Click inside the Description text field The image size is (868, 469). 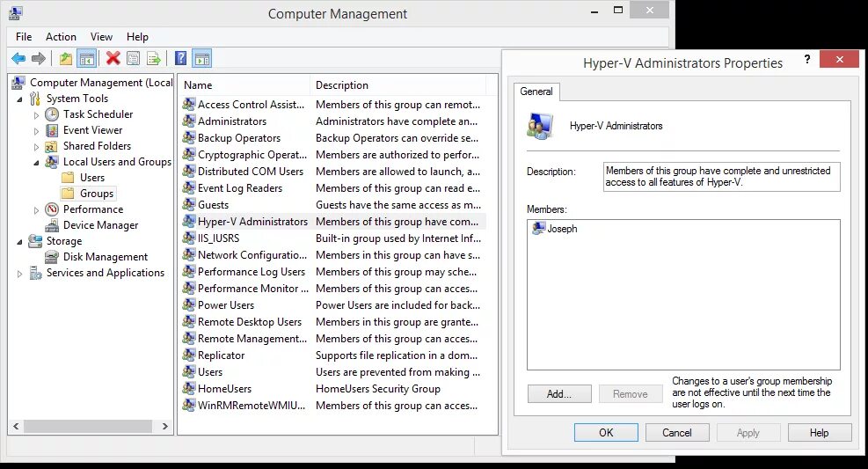(x=721, y=177)
